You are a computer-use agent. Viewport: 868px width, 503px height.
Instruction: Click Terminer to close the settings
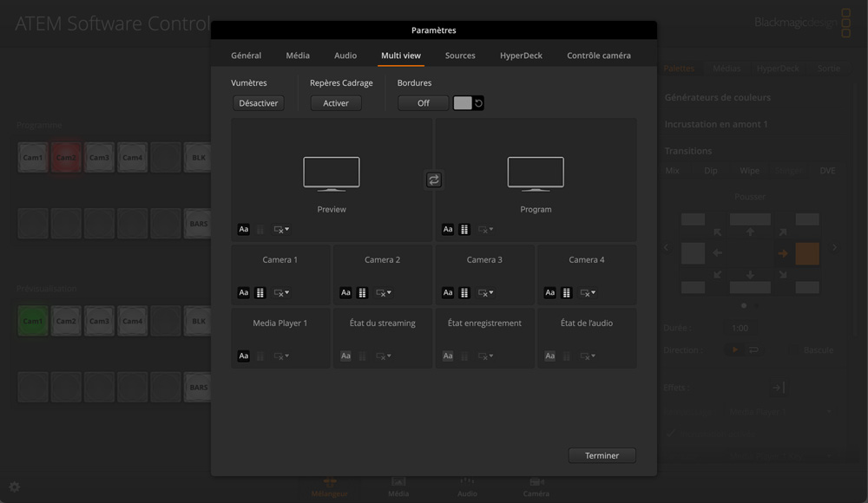602,455
